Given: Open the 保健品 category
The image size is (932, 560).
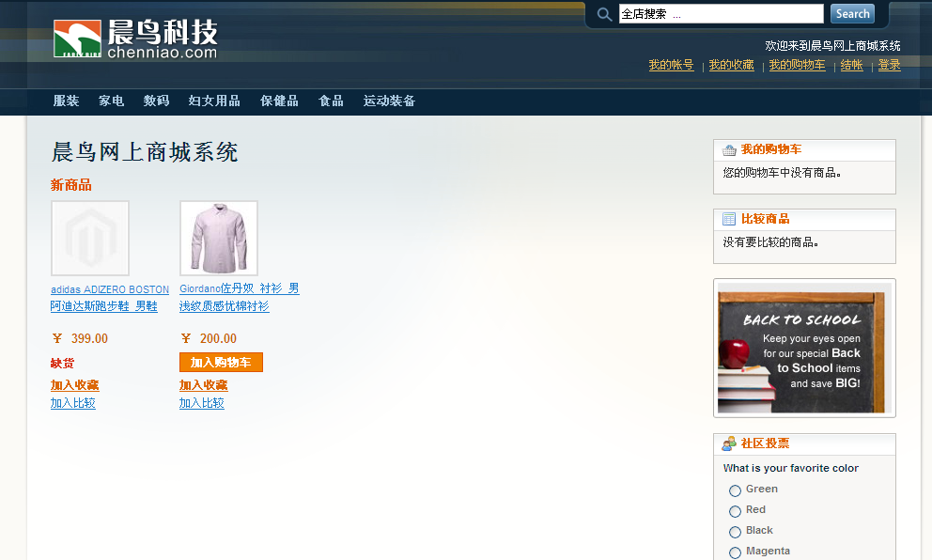Looking at the screenshot, I should point(279,101).
